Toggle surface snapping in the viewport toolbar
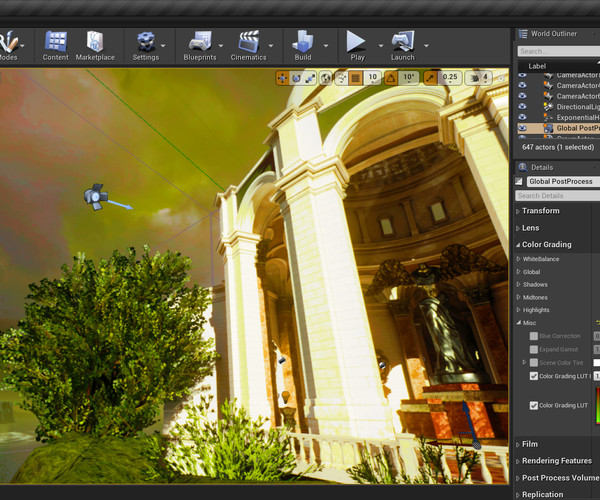 point(342,78)
